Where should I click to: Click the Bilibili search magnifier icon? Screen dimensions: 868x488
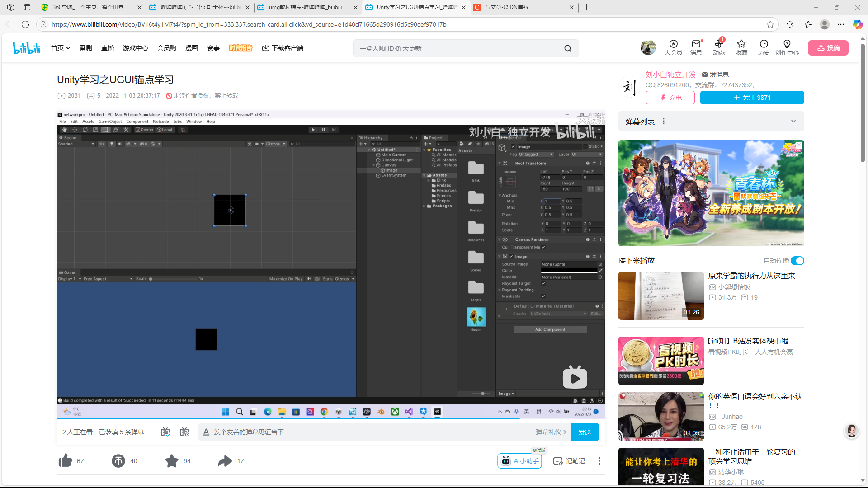tap(568, 48)
